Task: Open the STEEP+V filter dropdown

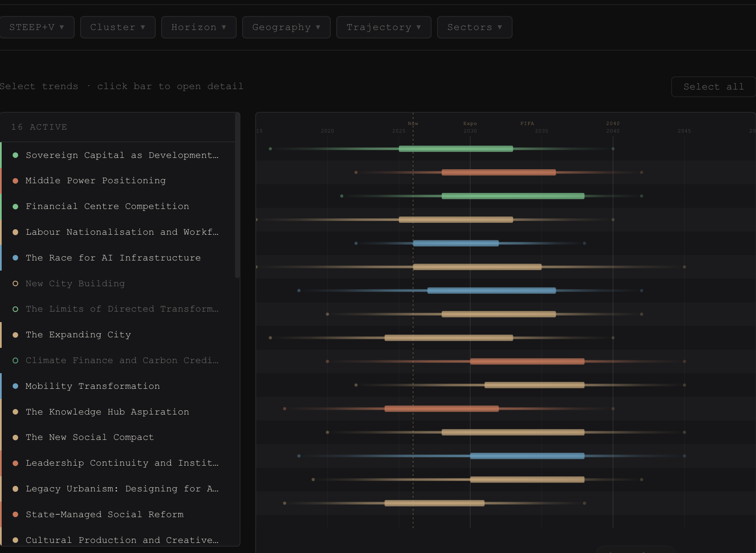Action: 37,27
